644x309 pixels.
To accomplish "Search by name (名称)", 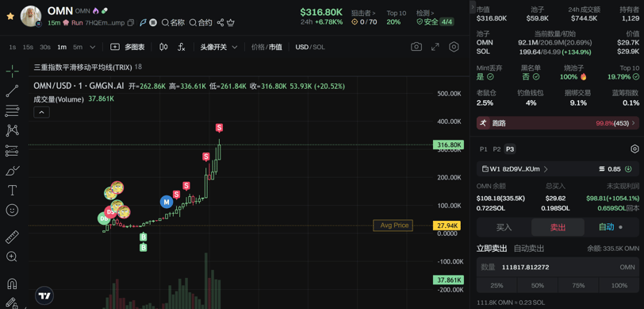I will 173,22.
